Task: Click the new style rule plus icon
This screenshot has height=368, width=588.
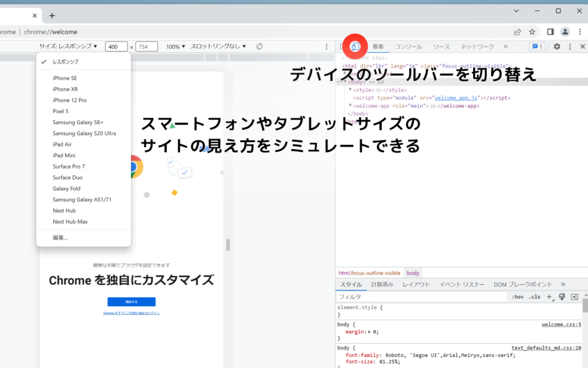Action: (549, 297)
